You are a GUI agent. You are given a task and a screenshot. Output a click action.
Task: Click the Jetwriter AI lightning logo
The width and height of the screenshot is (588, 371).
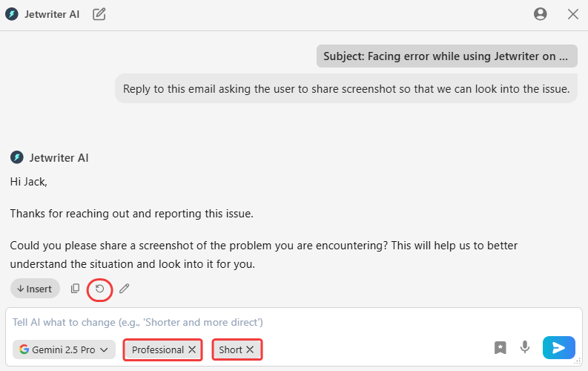tap(12, 13)
